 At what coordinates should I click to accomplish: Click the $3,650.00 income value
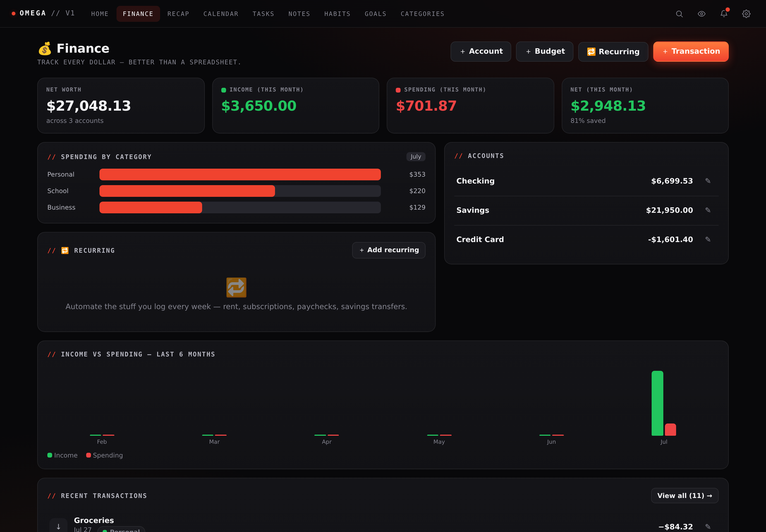click(259, 106)
